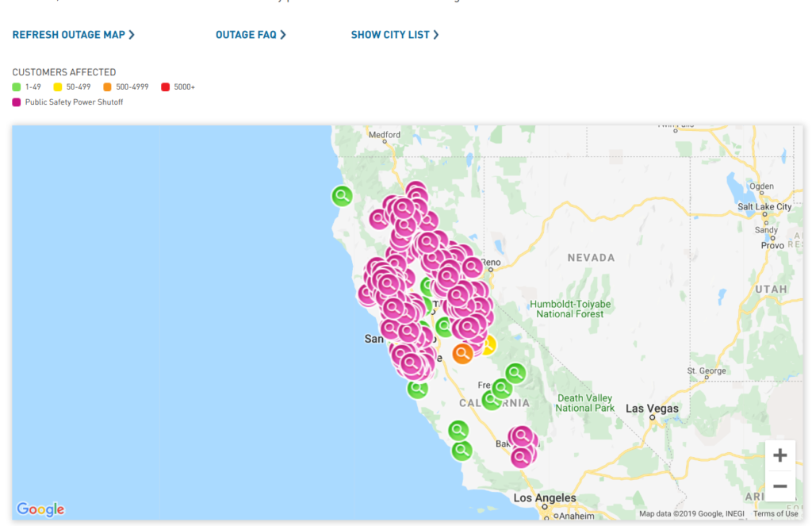Click the green 1-49 legend swatch

coord(17,86)
